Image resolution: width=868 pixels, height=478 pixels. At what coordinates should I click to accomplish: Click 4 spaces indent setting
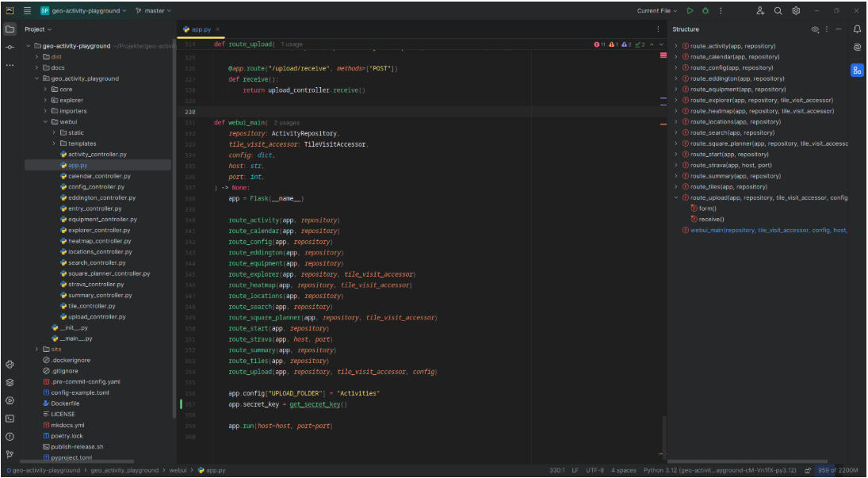pos(624,470)
